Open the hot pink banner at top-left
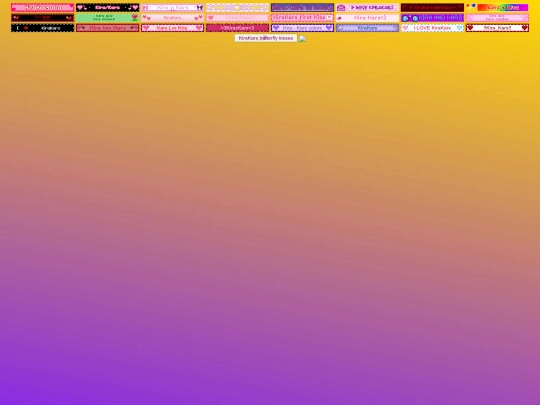Screen dimensions: 540x405 [42, 8]
